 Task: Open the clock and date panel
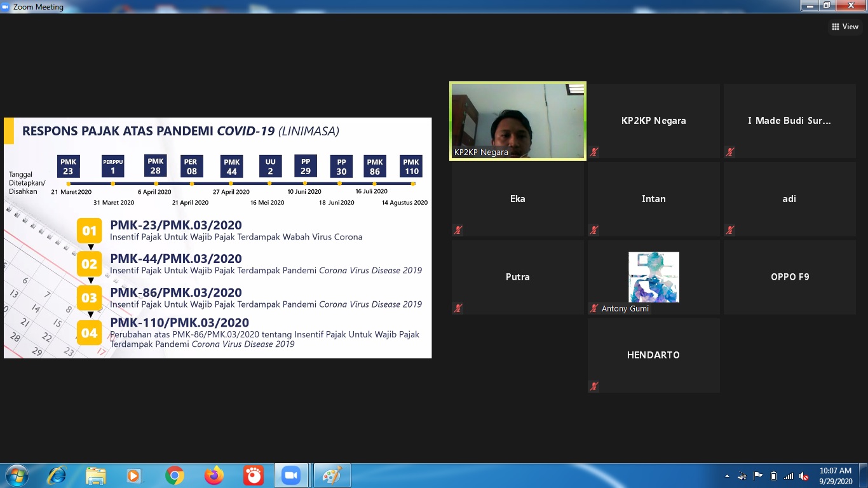pos(835,476)
